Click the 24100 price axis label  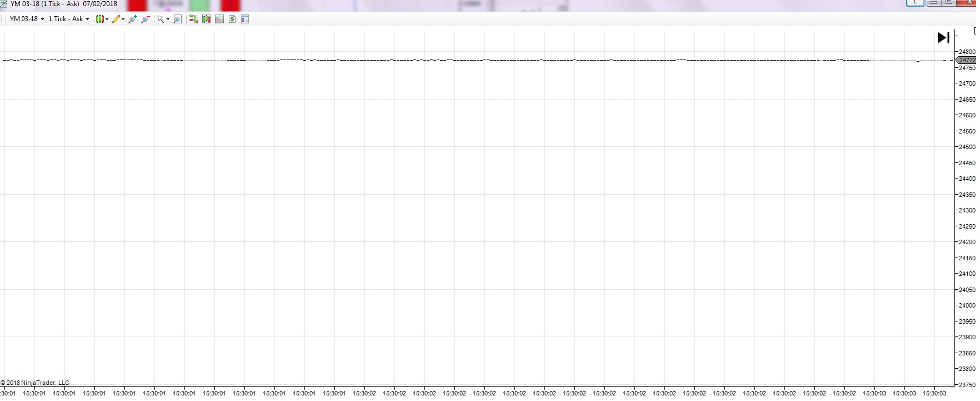tap(967, 274)
